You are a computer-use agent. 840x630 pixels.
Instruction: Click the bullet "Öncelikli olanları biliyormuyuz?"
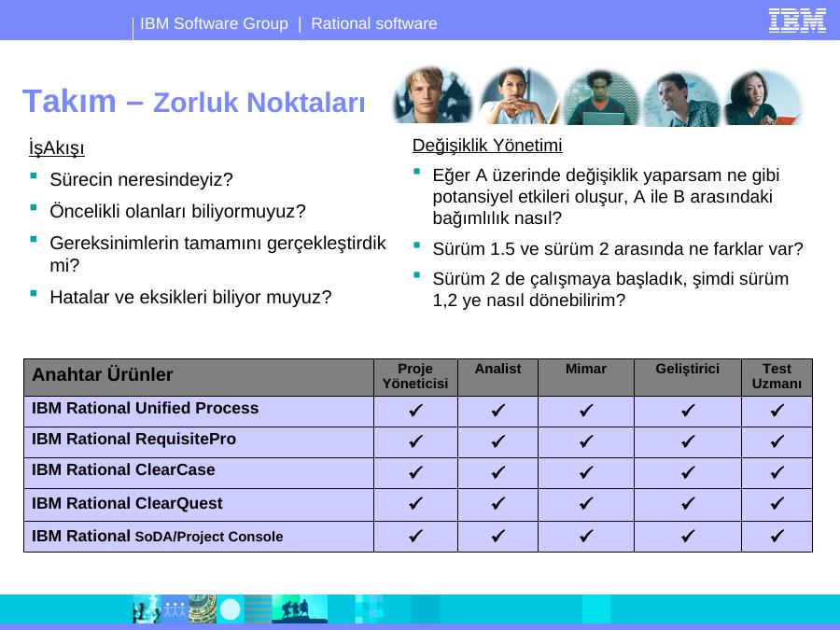point(178,211)
